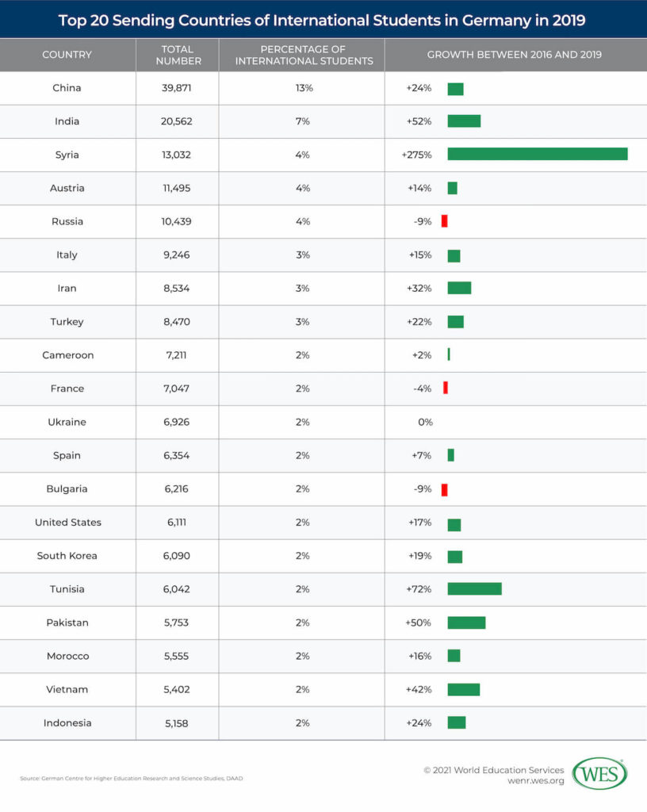The image size is (647, 812).
Task: Click Ukraine's 0% growth value
Action: tap(425, 422)
